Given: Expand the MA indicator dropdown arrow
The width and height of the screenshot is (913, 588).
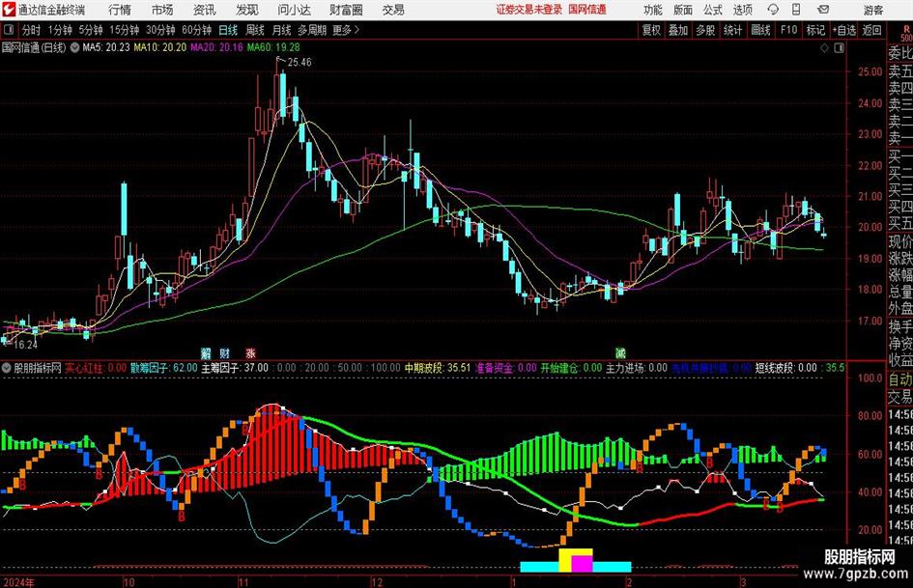Looking at the screenshot, I should pos(74,47).
